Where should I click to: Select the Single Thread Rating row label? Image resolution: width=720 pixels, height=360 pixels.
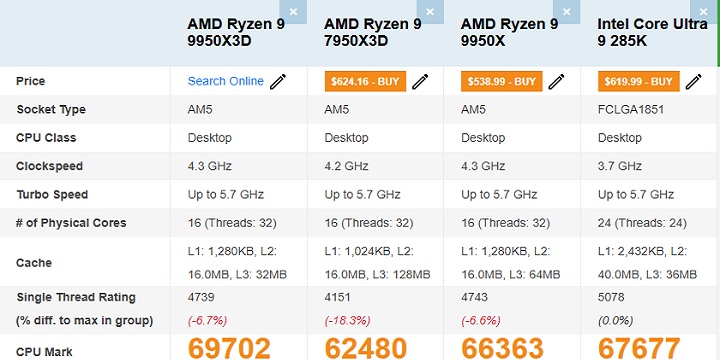coord(76,297)
